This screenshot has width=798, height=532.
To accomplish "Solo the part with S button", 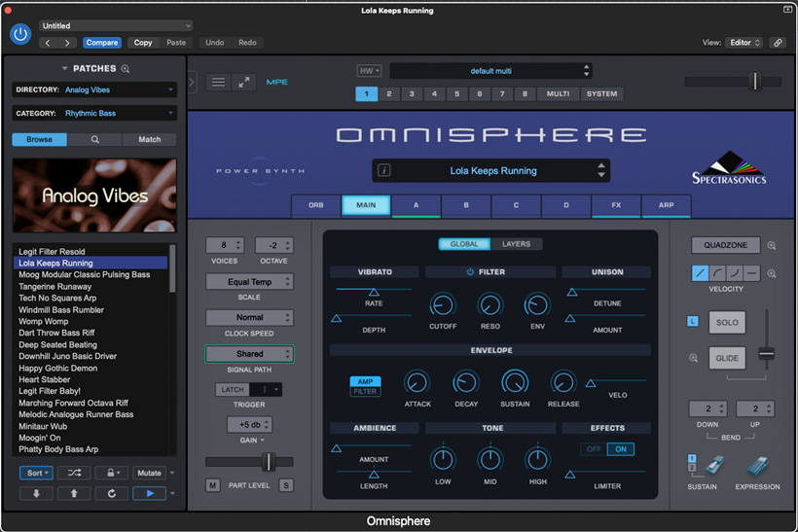I will pyautogui.click(x=286, y=485).
